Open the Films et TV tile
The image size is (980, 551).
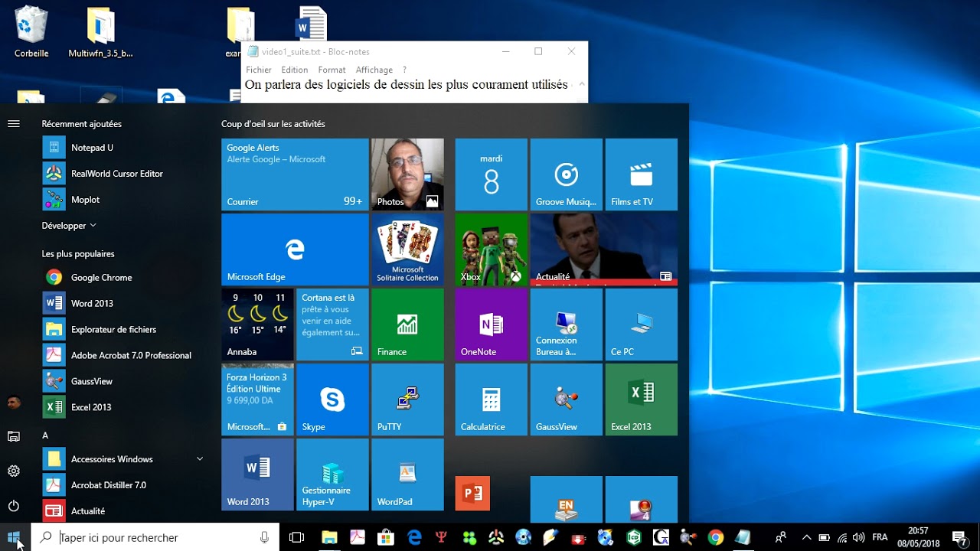point(642,174)
